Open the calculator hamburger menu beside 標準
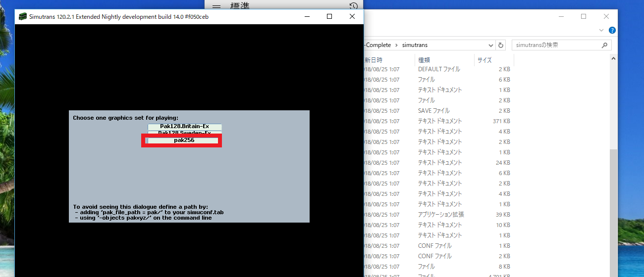The width and height of the screenshot is (644, 277). [x=216, y=6]
